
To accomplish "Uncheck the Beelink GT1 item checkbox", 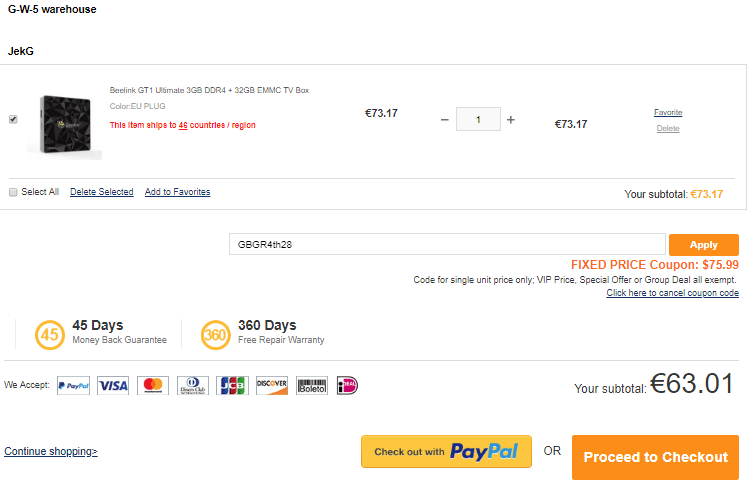I will 13,119.
